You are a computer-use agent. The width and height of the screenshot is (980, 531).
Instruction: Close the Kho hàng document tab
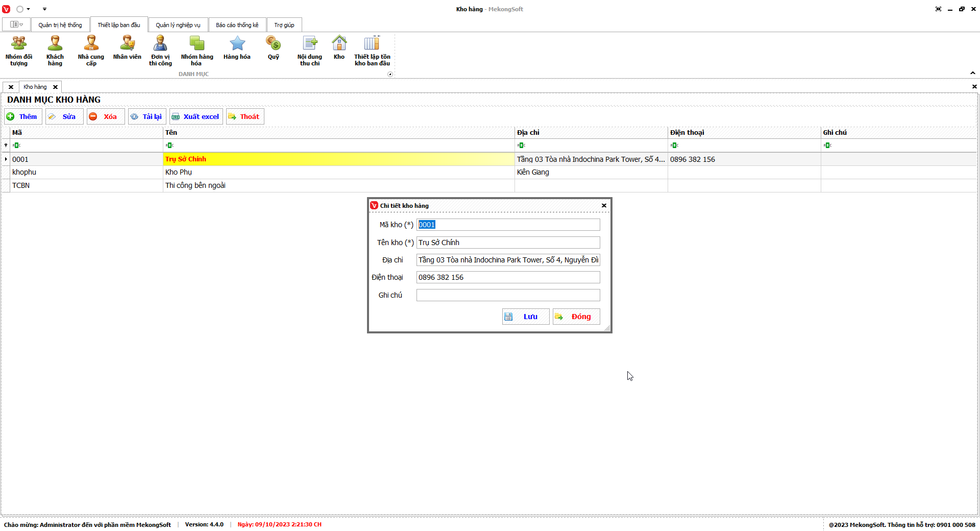click(x=56, y=87)
